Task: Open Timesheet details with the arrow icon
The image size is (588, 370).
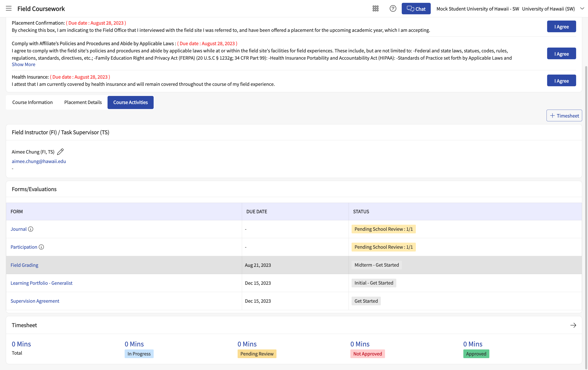Action: (x=573, y=325)
